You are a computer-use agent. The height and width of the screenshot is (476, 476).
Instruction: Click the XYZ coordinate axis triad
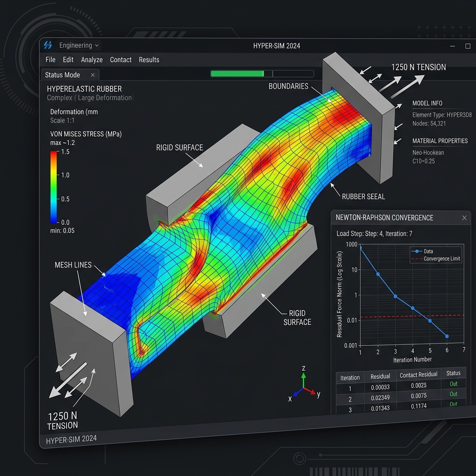(304, 384)
